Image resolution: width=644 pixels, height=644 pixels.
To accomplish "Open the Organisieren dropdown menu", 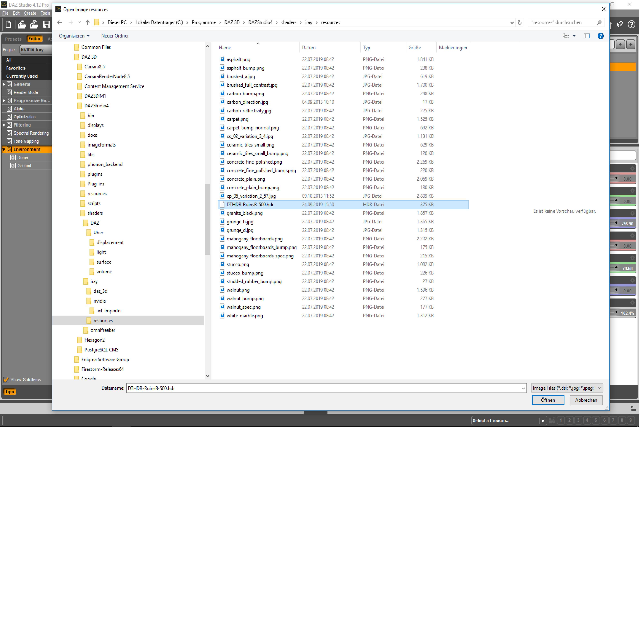I will [x=74, y=36].
